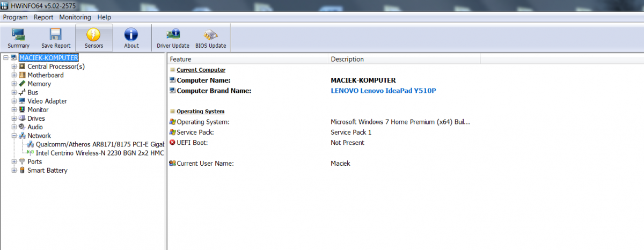The height and width of the screenshot is (250, 644).
Task: Click the Memory stick icon
Action: tap(22, 84)
